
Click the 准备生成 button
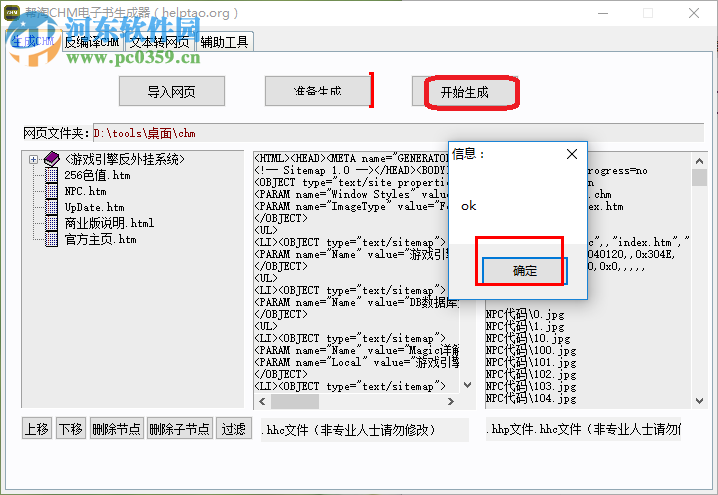(x=318, y=91)
